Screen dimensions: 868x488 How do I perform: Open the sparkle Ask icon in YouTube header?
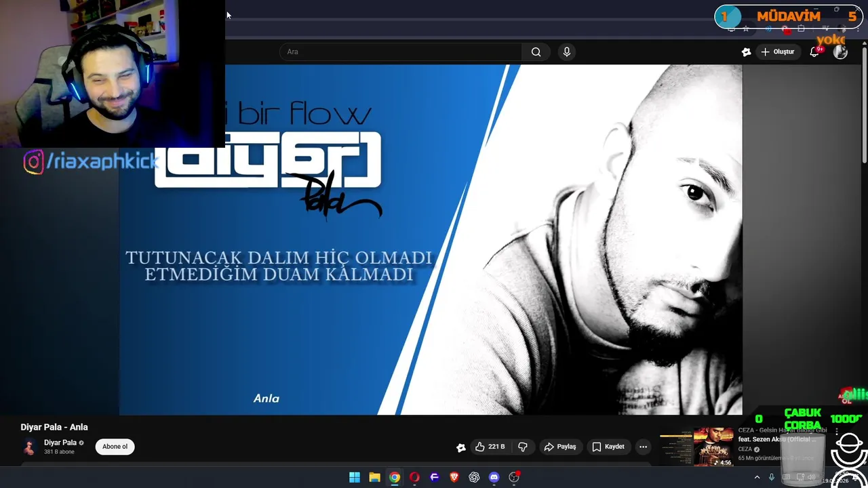coord(747,52)
